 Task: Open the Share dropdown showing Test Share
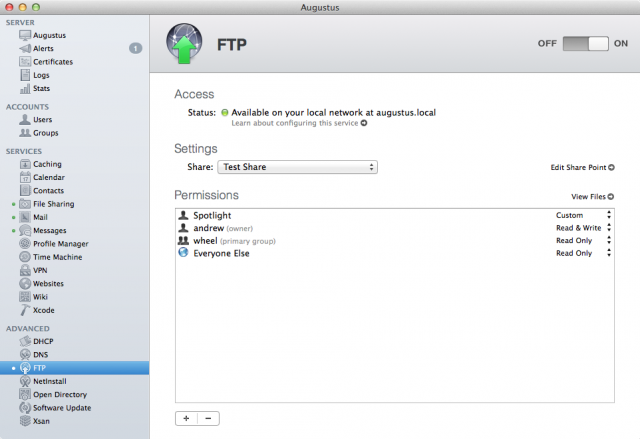point(298,167)
